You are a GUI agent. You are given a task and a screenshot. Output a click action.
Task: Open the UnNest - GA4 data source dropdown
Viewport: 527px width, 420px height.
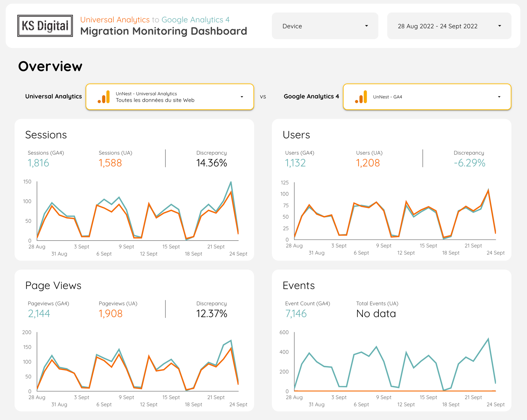[427, 97]
